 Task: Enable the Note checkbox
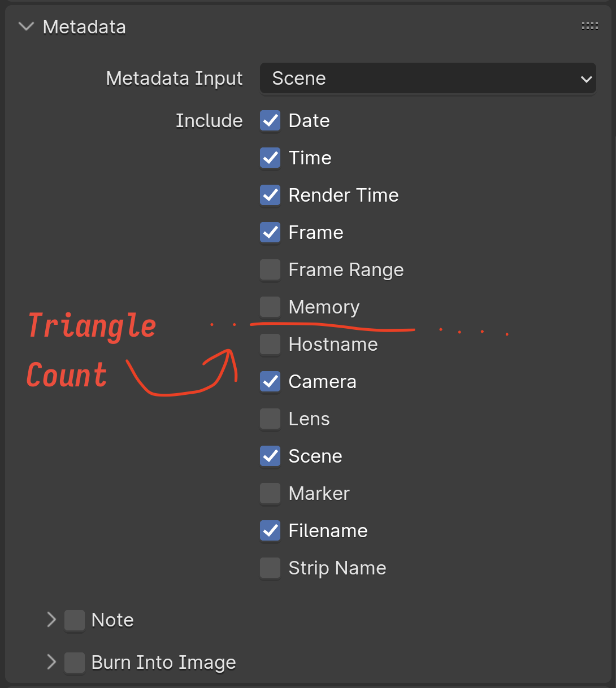pyautogui.click(x=75, y=620)
